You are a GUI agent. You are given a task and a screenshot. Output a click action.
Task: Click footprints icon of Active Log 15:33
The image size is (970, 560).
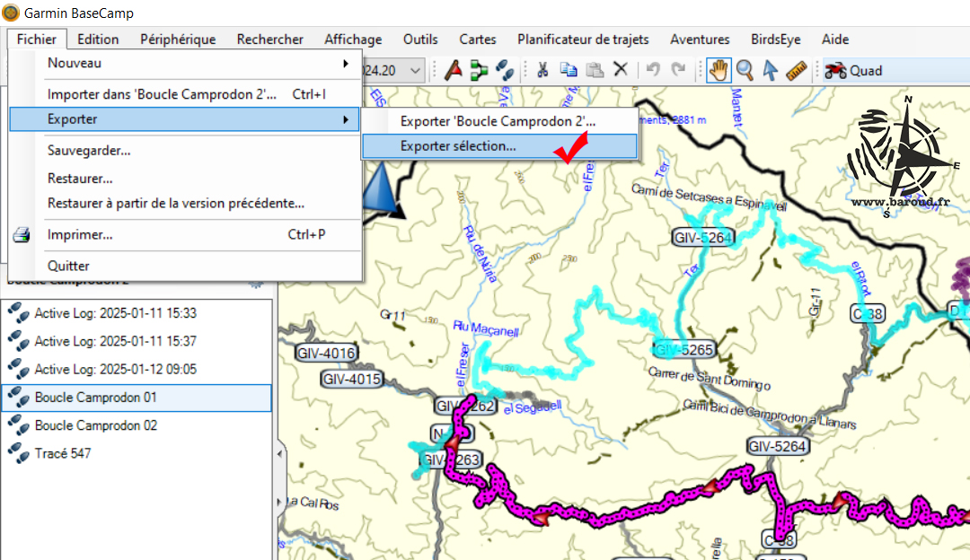(18, 313)
